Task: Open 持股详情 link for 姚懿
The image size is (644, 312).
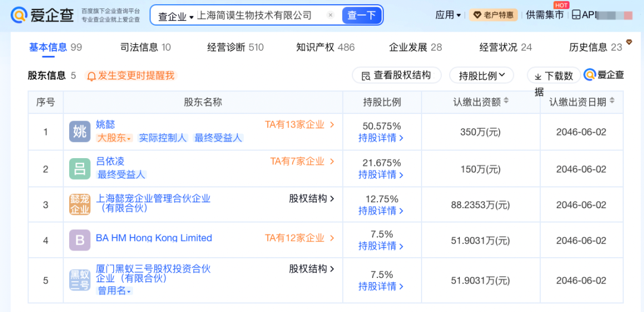Action: tap(381, 138)
